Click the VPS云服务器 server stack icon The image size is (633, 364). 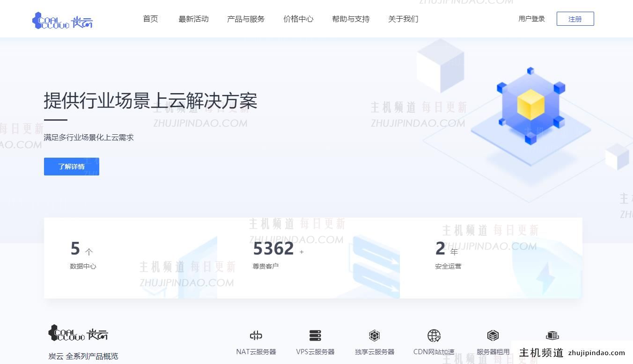click(x=315, y=335)
